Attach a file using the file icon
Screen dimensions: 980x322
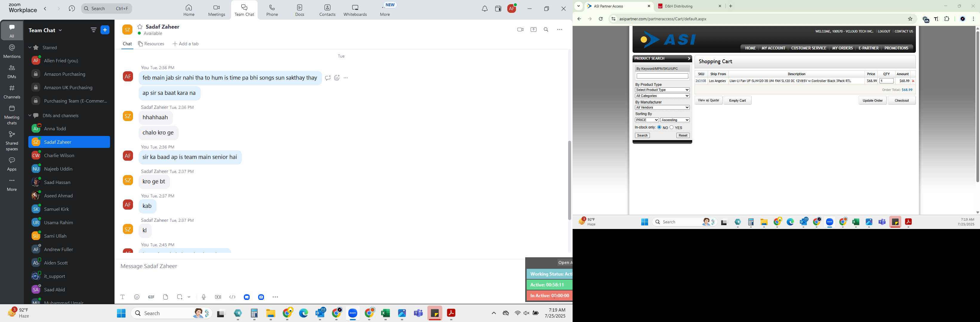166,297
